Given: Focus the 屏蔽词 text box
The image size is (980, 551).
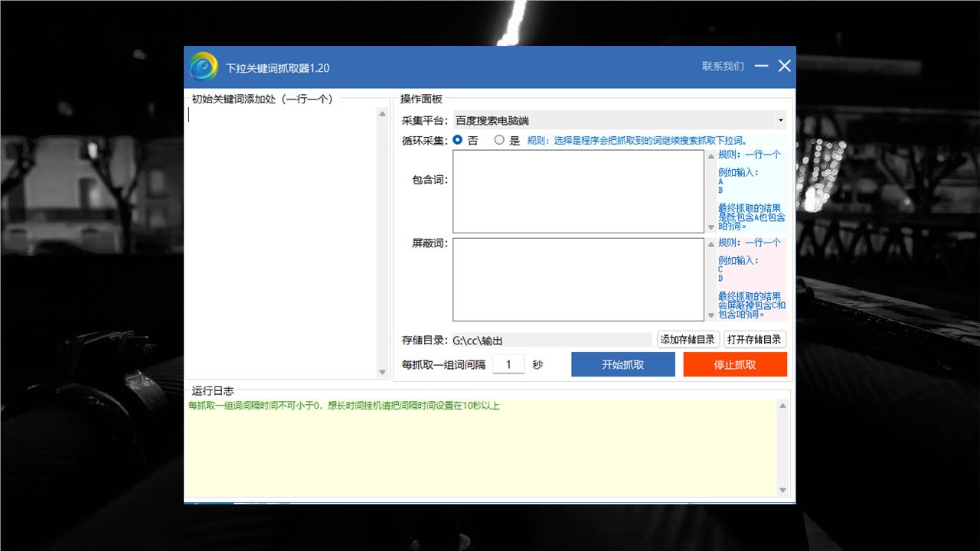Looking at the screenshot, I should pyautogui.click(x=578, y=279).
